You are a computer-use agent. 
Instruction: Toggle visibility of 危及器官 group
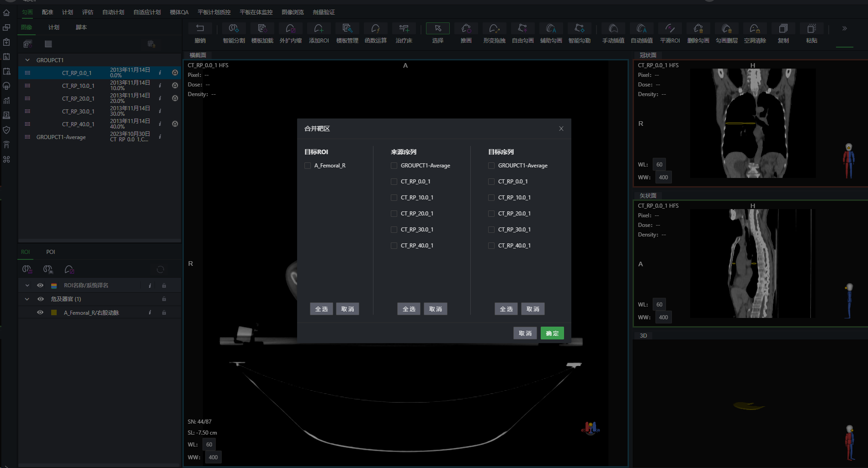40,299
